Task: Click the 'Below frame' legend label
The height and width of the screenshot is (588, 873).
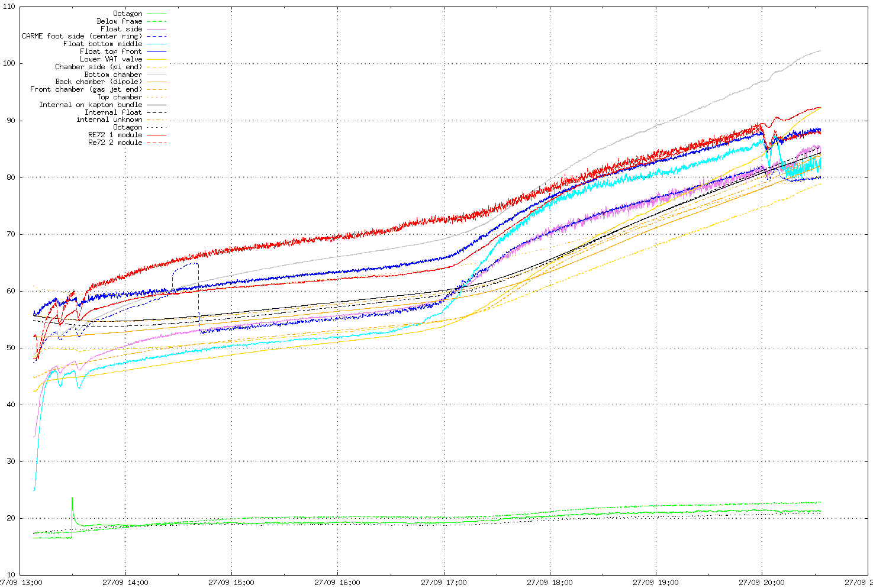Action: [x=120, y=21]
